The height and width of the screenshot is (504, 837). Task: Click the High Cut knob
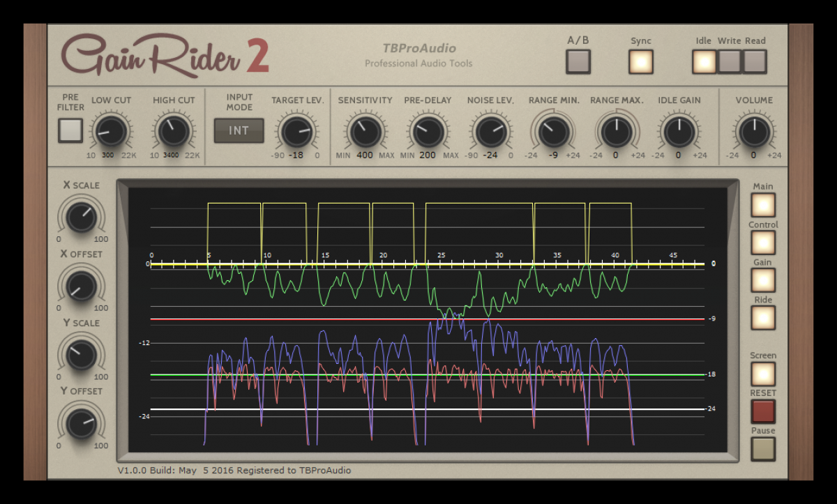(173, 130)
